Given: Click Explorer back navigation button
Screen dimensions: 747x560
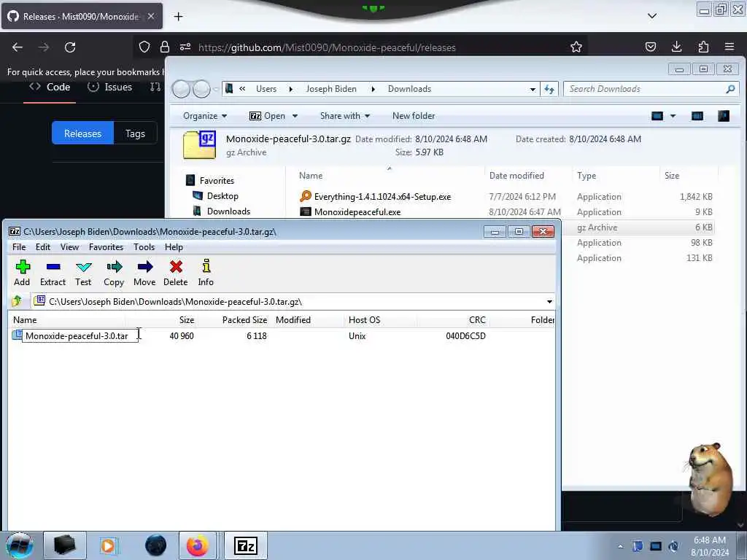Looking at the screenshot, I should coord(181,89).
